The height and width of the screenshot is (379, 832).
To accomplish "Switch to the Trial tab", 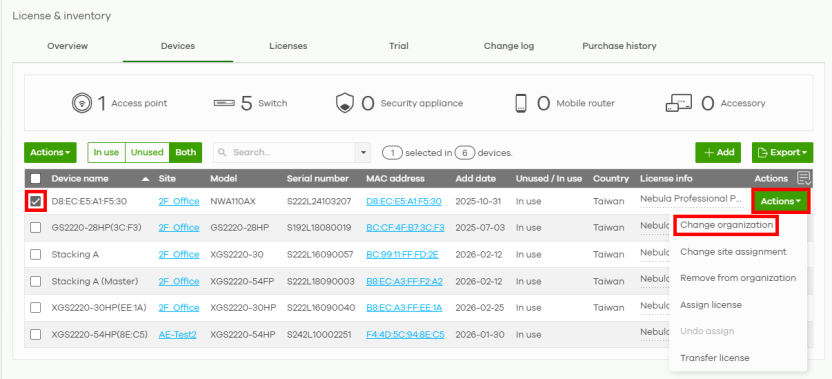I will tap(398, 46).
